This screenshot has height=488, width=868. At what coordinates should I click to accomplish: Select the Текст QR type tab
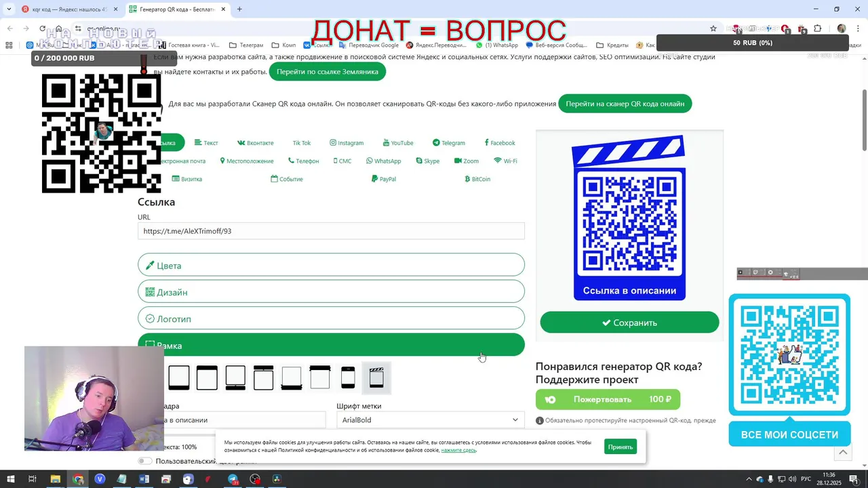pos(206,143)
